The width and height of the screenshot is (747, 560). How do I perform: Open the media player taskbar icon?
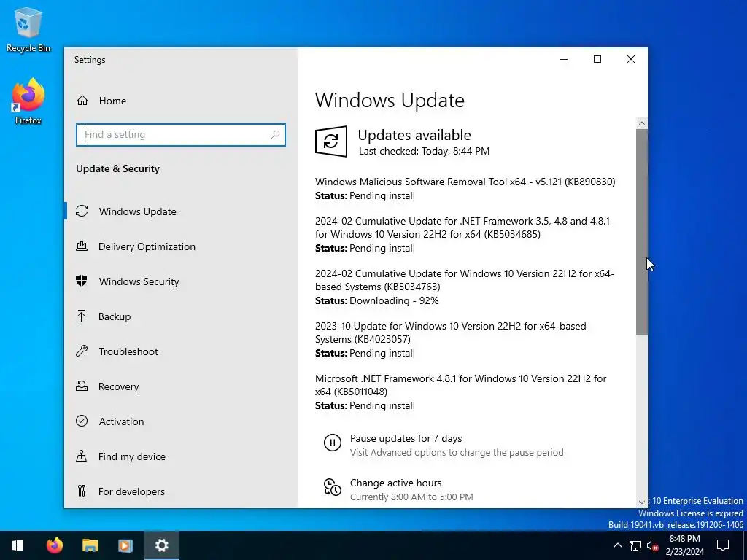tap(125, 545)
